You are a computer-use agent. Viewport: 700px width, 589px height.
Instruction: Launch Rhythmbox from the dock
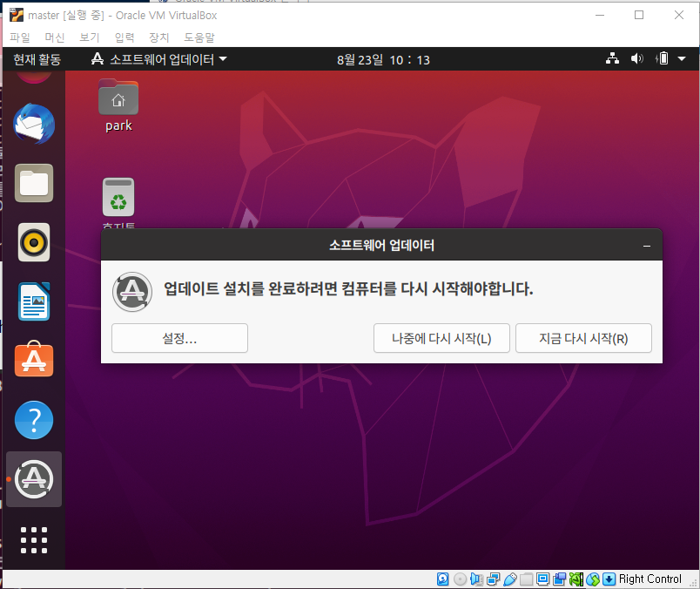[x=34, y=243]
